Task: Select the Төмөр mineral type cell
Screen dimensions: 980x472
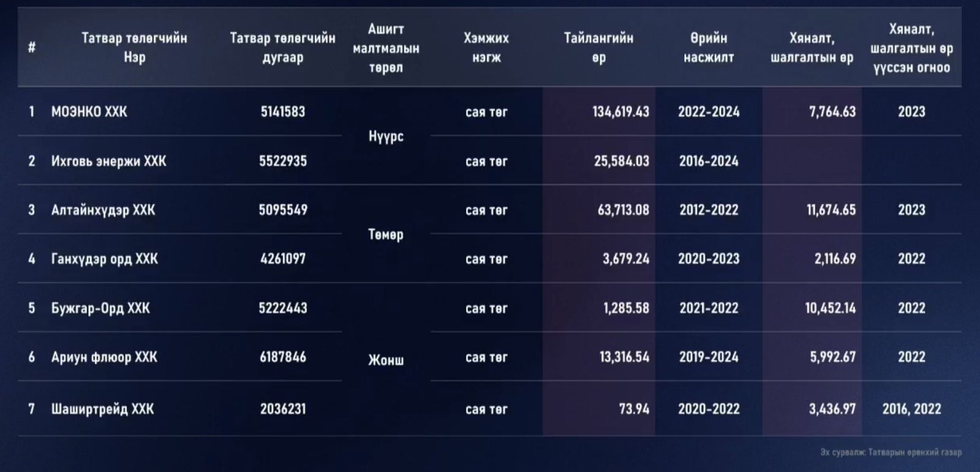Action: point(386,234)
